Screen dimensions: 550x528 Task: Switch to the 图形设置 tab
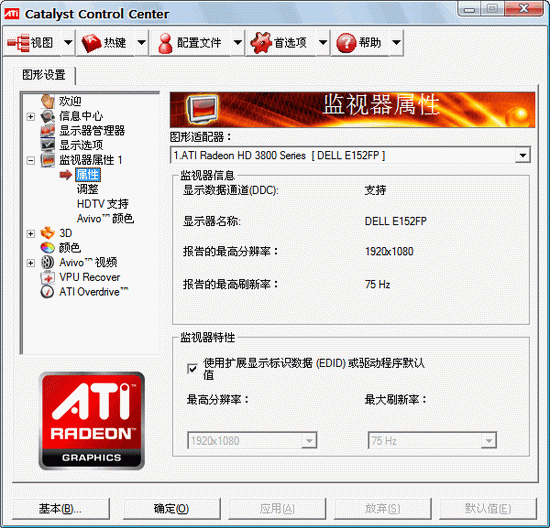(44, 75)
